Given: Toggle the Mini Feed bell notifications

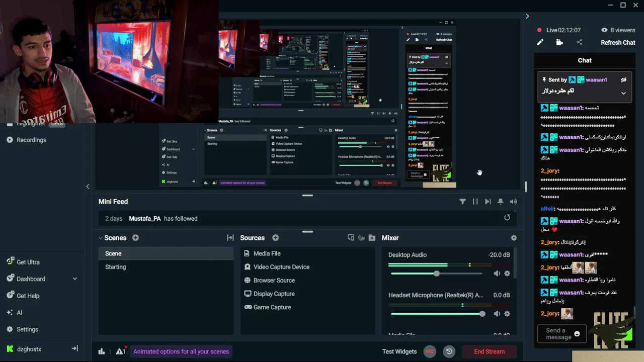Looking at the screenshot, I should point(501,202).
